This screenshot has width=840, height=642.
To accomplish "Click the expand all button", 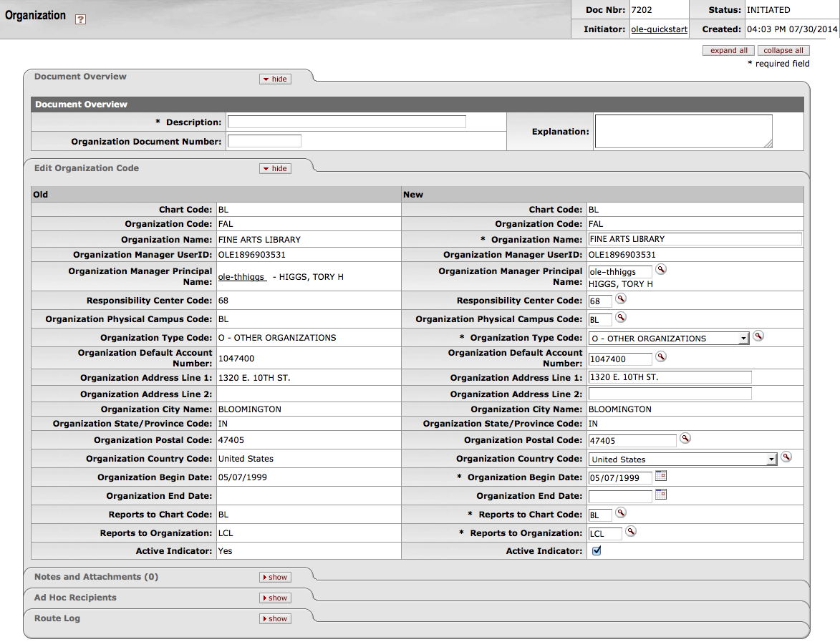I will pos(728,51).
